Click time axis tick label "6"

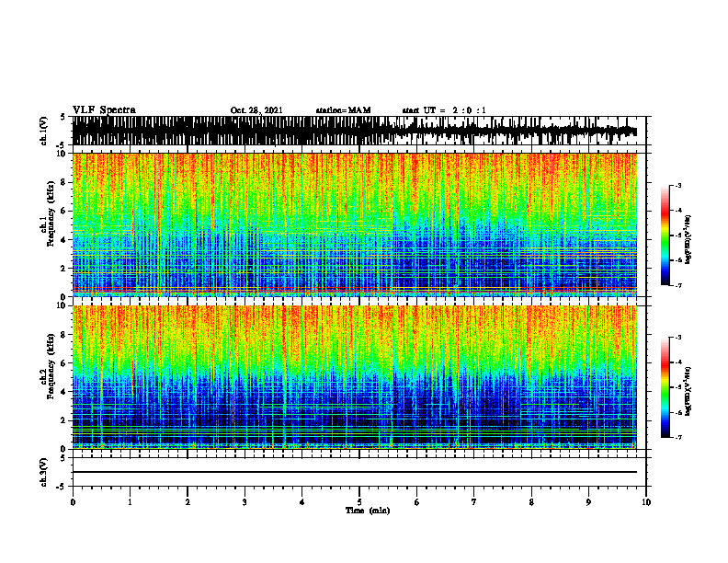[x=416, y=502]
